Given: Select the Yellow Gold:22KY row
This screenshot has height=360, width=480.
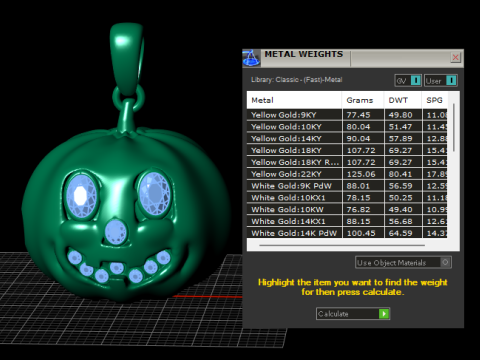Looking at the screenshot, I should pos(347,174).
